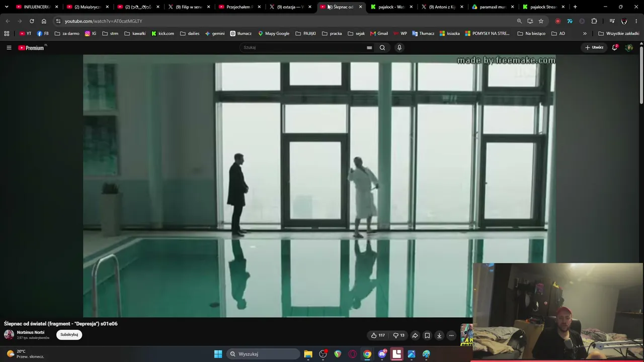Click the video player to toggle playback

[x=319, y=186]
